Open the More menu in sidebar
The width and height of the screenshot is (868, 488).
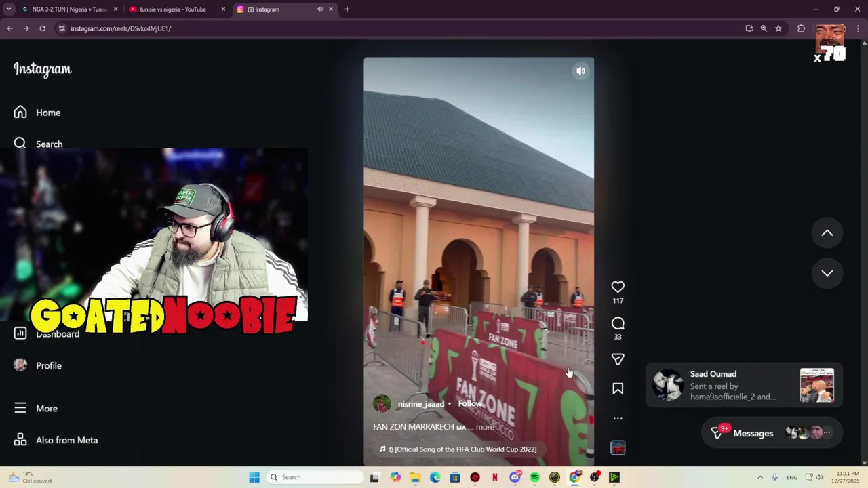pyautogui.click(x=37, y=408)
